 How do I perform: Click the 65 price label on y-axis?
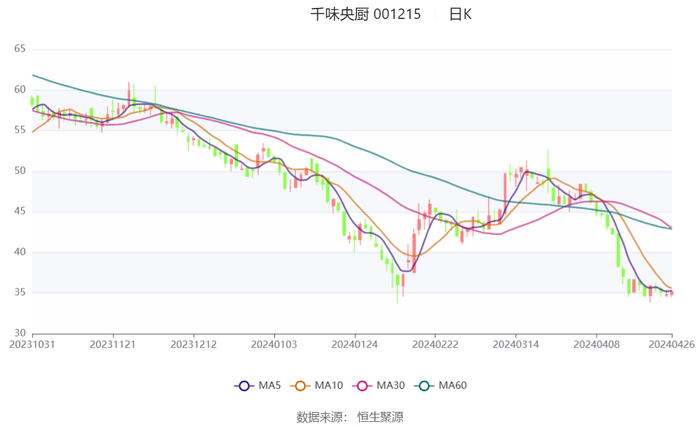pos(19,48)
